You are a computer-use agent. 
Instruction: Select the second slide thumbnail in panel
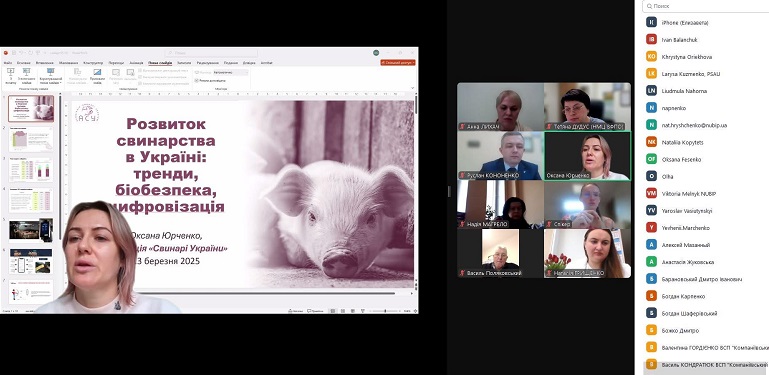(x=31, y=139)
